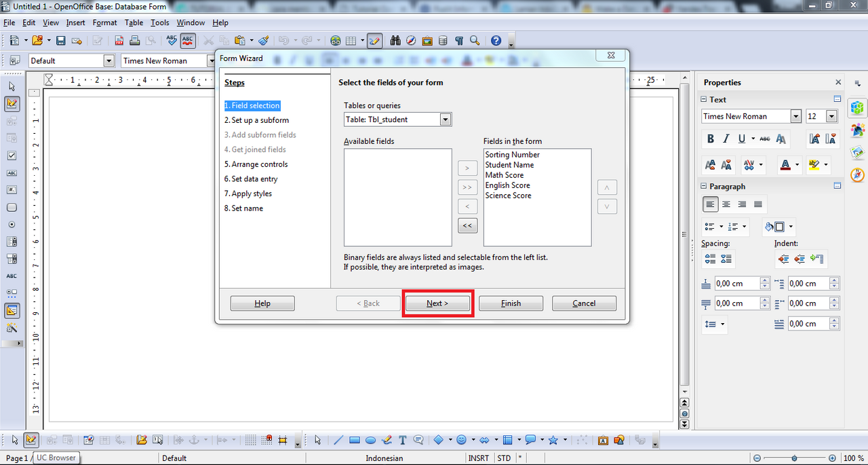
Task: Open the Insert menu
Action: pyautogui.click(x=75, y=22)
